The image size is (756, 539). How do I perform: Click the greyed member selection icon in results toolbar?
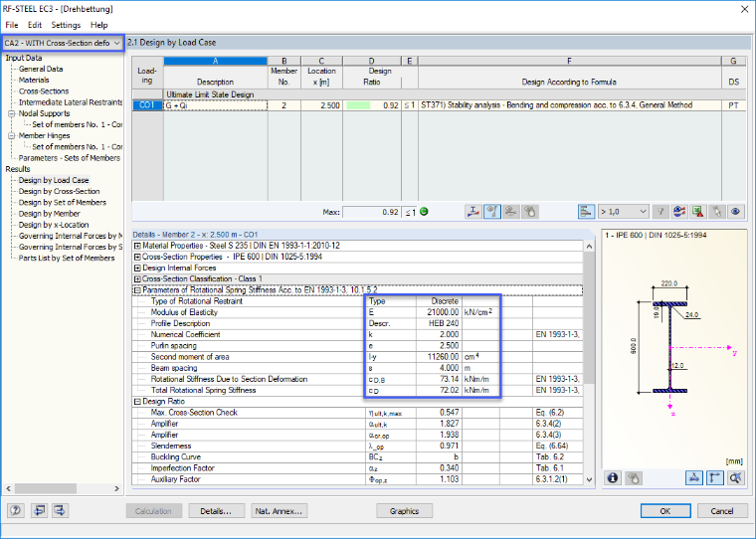tap(511, 212)
